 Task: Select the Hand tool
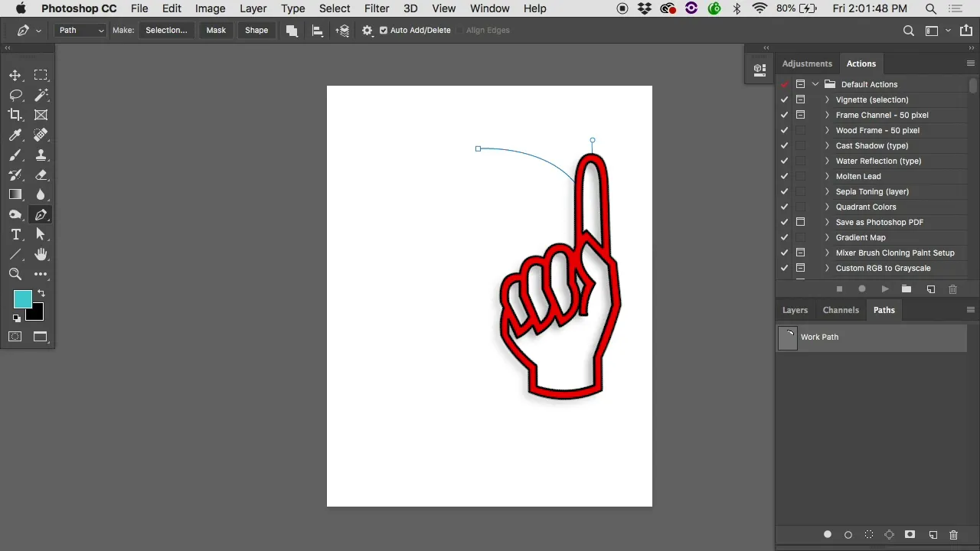41,254
